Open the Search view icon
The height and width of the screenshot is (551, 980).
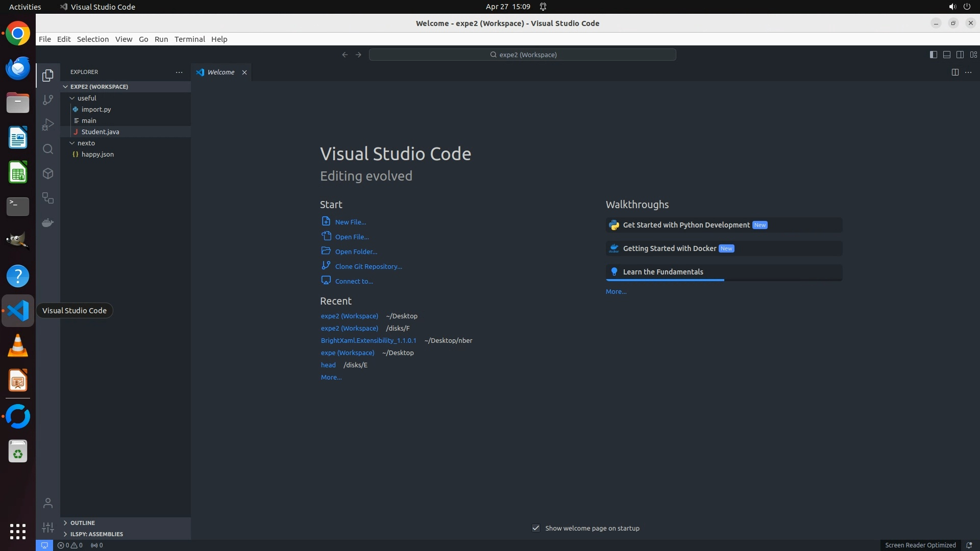[x=48, y=149]
